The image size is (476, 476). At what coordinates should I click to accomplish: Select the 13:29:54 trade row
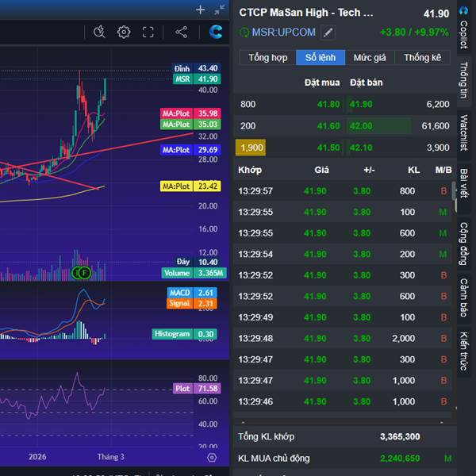point(343,254)
